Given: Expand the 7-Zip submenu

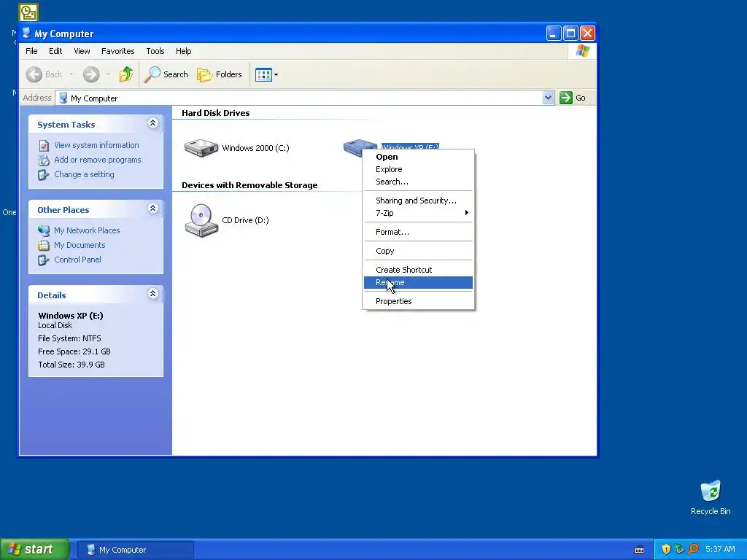Looking at the screenshot, I should click(x=418, y=213).
